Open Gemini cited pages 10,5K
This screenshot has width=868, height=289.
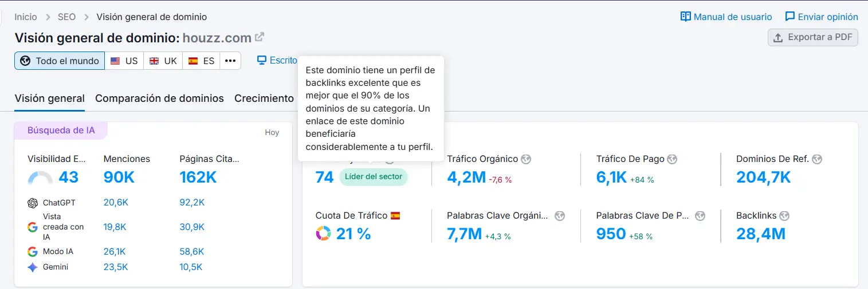[191, 267]
